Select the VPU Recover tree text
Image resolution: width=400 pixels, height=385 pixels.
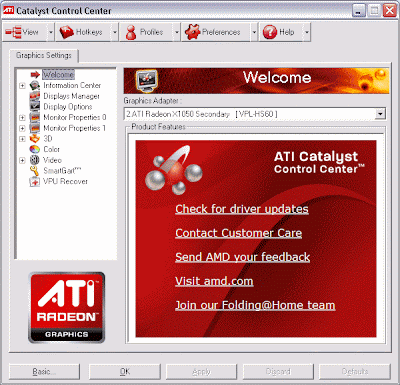coord(65,182)
